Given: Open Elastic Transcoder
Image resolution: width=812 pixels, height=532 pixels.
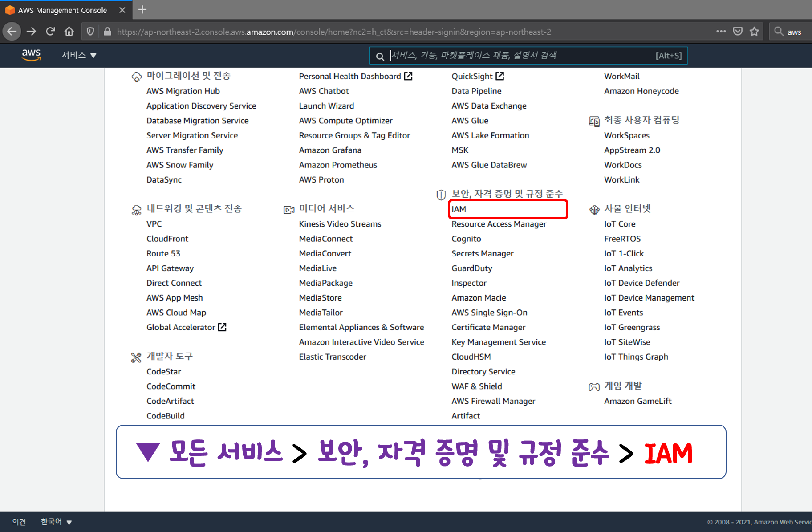Looking at the screenshot, I should pos(333,357).
